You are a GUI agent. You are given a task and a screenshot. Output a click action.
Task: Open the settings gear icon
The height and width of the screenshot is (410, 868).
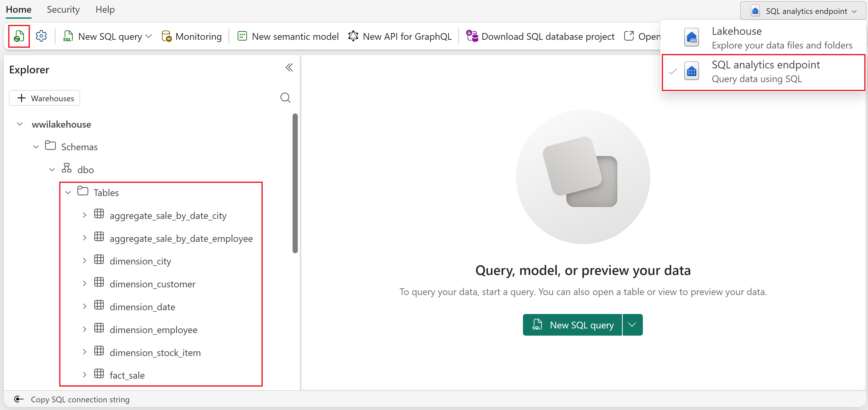pos(42,36)
